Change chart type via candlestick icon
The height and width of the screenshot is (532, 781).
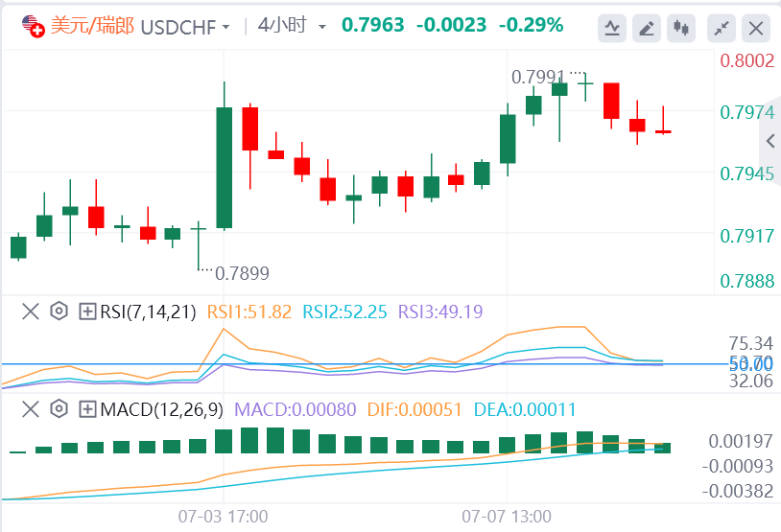coord(682,28)
